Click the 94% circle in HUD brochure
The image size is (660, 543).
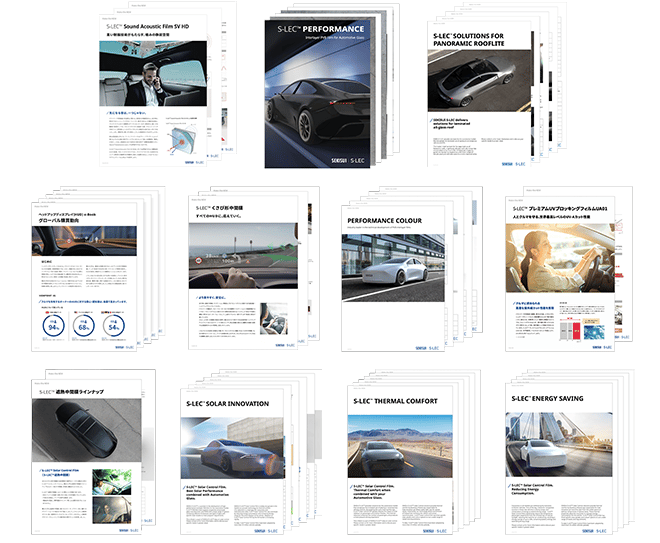[53, 326]
